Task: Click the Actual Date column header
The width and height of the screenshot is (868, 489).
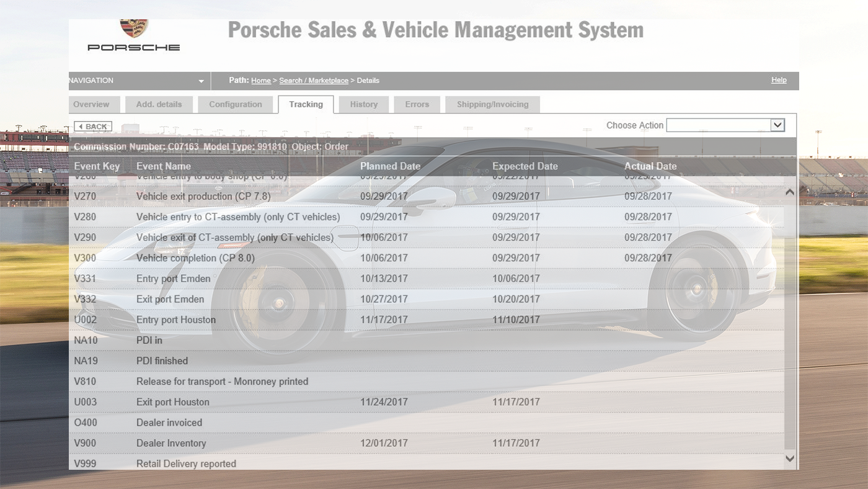Action: tap(650, 166)
